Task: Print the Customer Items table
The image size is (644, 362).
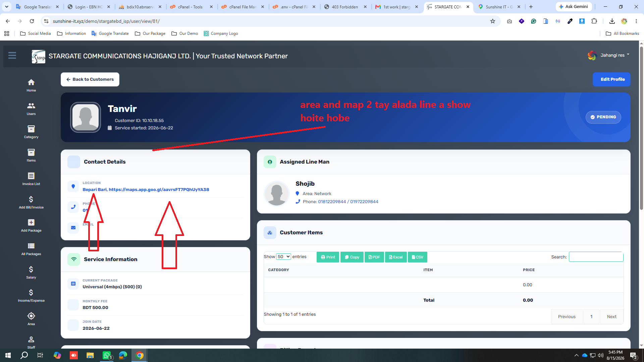Action: coord(328,257)
